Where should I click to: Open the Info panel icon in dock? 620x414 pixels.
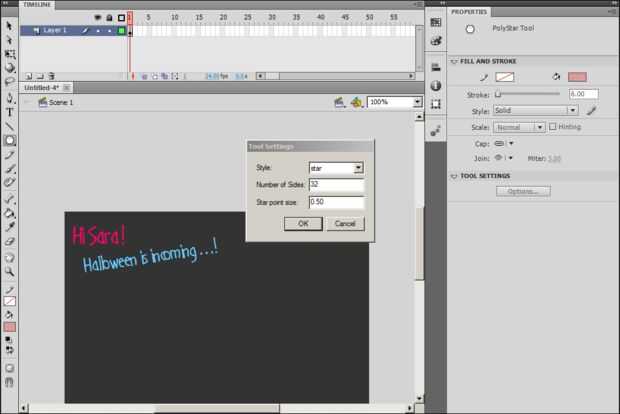tap(436, 85)
